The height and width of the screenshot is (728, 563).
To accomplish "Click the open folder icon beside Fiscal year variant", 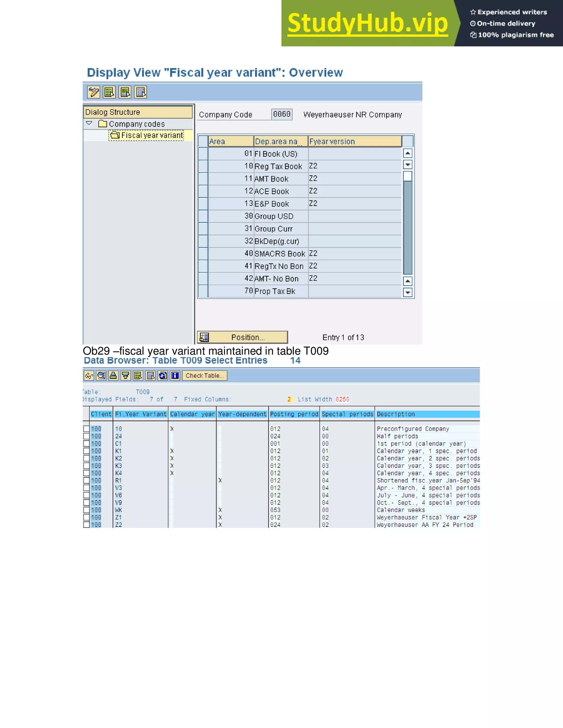I will coord(115,135).
